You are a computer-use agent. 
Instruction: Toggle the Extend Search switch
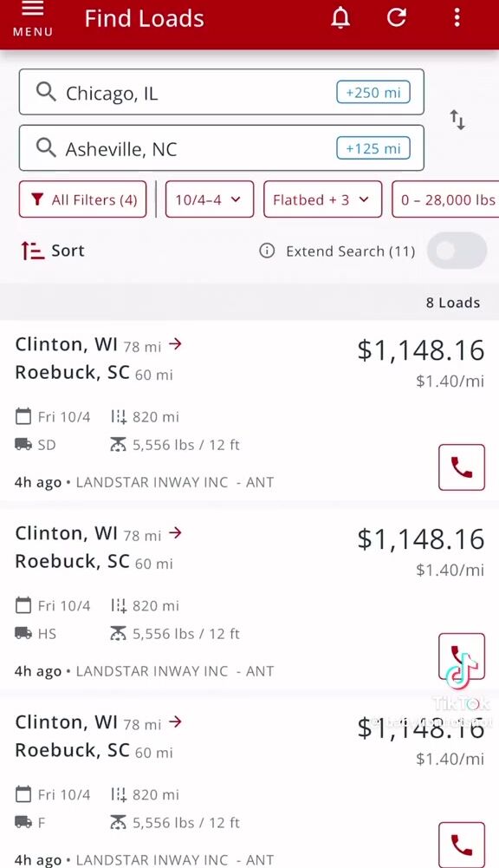coord(457,251)
